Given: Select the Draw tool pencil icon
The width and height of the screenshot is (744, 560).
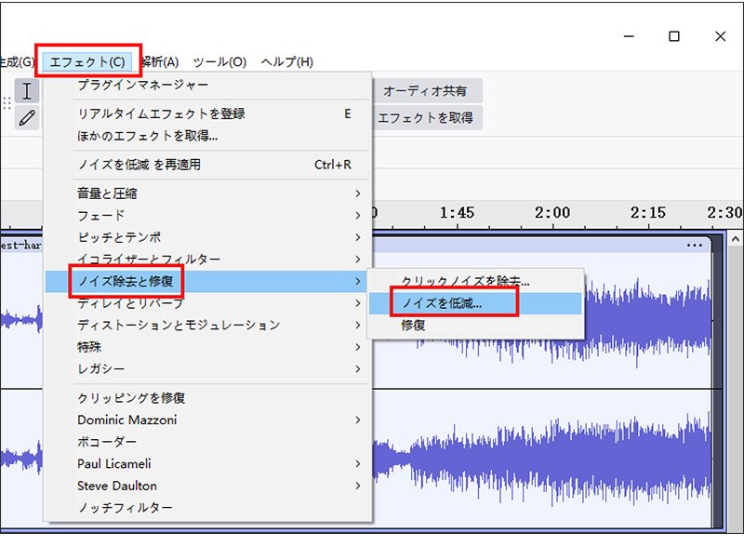Looking at the screenshot, I should pyautogui.click(x=27, y=117).
